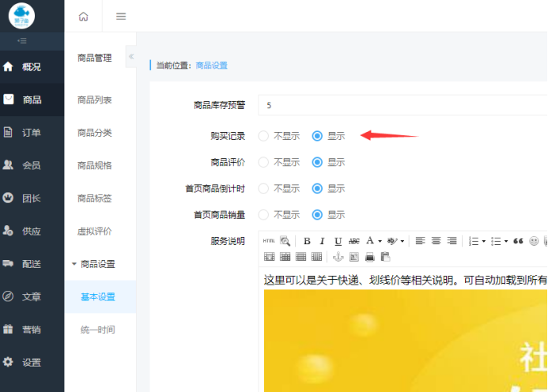Toggle italic text in the editor toolbar

pos(323,241)
